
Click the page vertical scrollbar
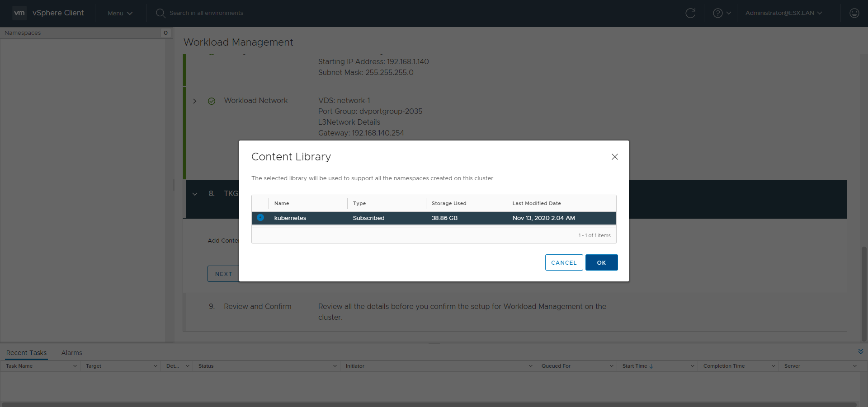pyautogui.click(x=864, y=294)
